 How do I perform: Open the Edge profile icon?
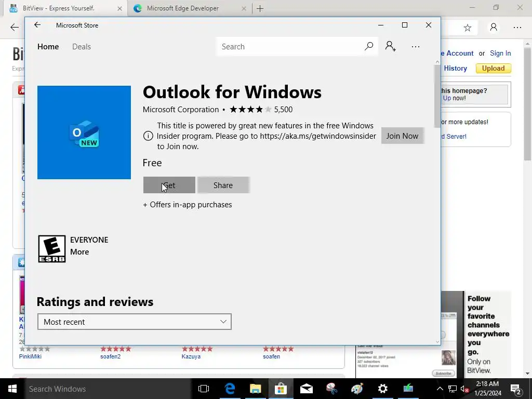(494, 28)
